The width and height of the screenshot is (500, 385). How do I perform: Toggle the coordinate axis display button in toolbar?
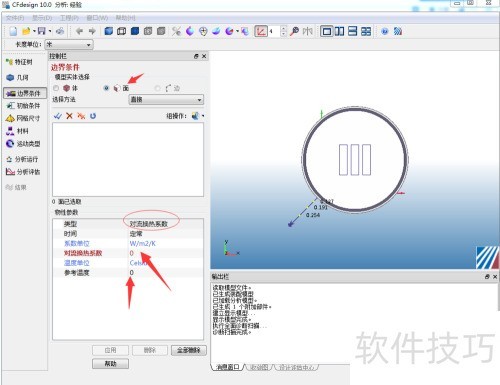click(261, 31)
